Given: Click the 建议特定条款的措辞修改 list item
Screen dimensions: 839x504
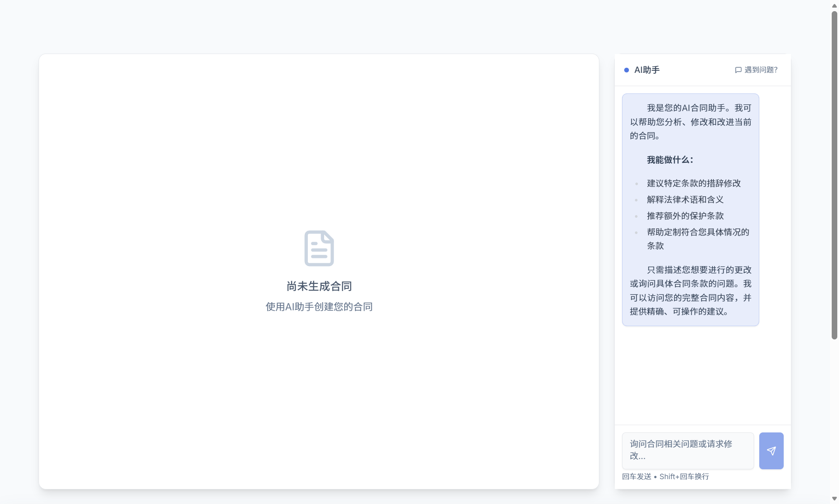Looking at the screenshot, I should [694, 183].
